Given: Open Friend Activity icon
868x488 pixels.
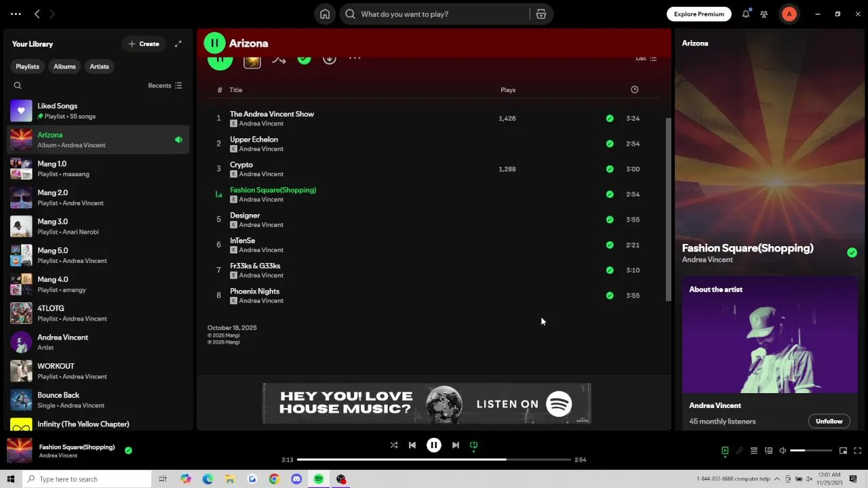Looking at the screenshot, I should click(x=764, y=14).
